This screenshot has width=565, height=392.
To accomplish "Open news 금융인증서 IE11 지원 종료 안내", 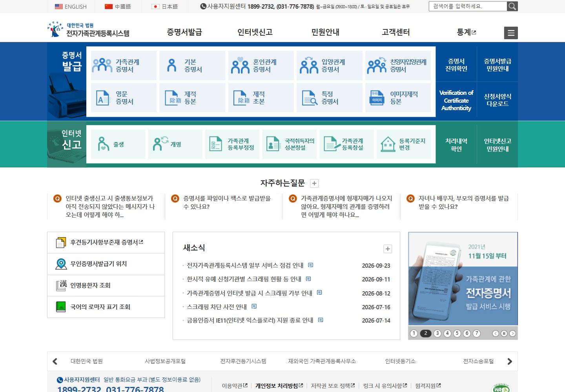I will (250, 320).
